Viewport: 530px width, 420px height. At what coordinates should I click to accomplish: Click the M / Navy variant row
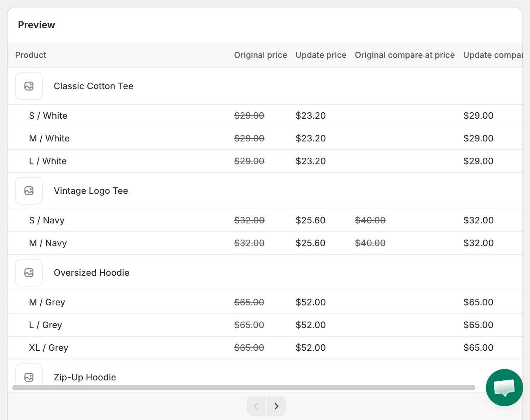coord(265,243)
